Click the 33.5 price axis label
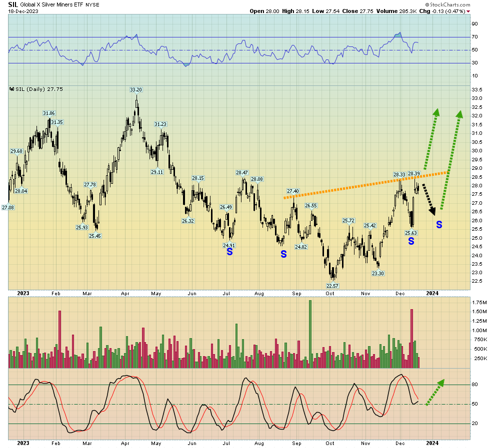495x448 pixels. tap(476, 90)
